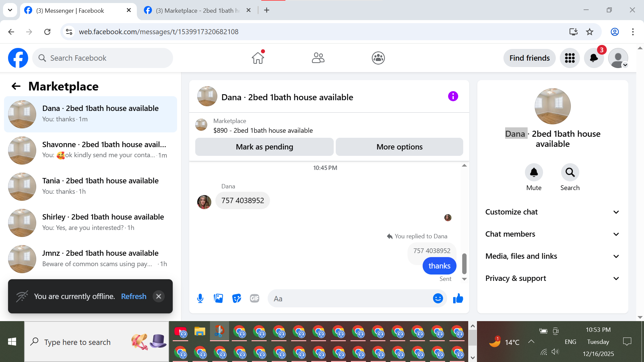This screenshot has width=644, height=362.
Task: View site information icon in address bar
Action: click(x=69, y=32)
